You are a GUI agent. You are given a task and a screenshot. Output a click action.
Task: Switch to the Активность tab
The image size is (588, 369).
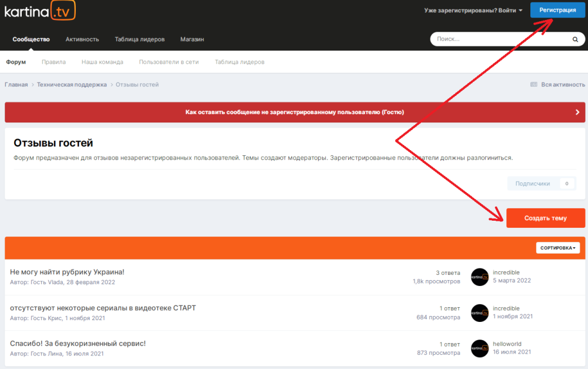[82, 39]
